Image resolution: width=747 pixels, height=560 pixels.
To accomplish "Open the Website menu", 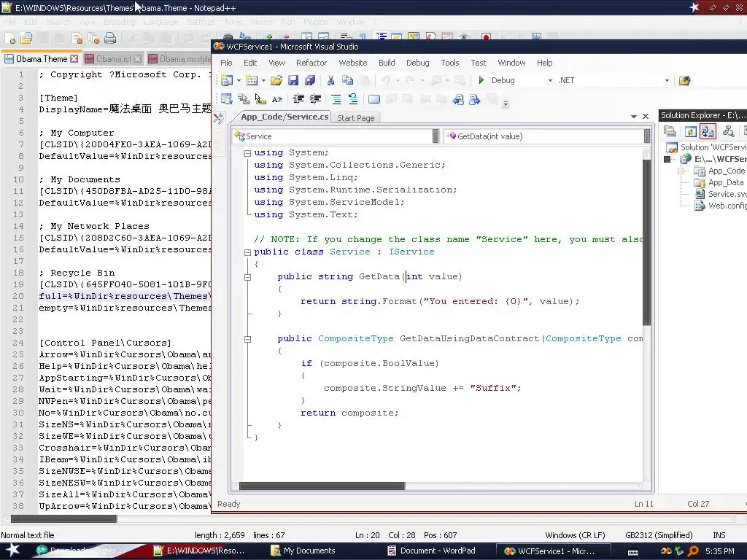I will [x=352, y=63].
